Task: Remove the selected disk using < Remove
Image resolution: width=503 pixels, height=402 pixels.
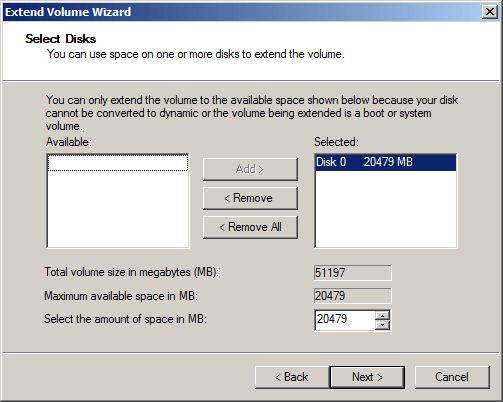Action: [x=250, y=198]
